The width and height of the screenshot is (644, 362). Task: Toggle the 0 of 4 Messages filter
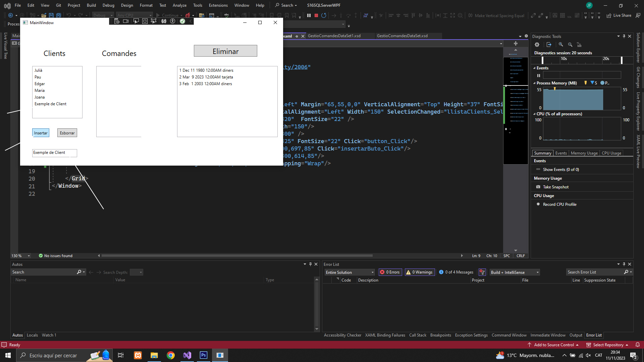456,272
